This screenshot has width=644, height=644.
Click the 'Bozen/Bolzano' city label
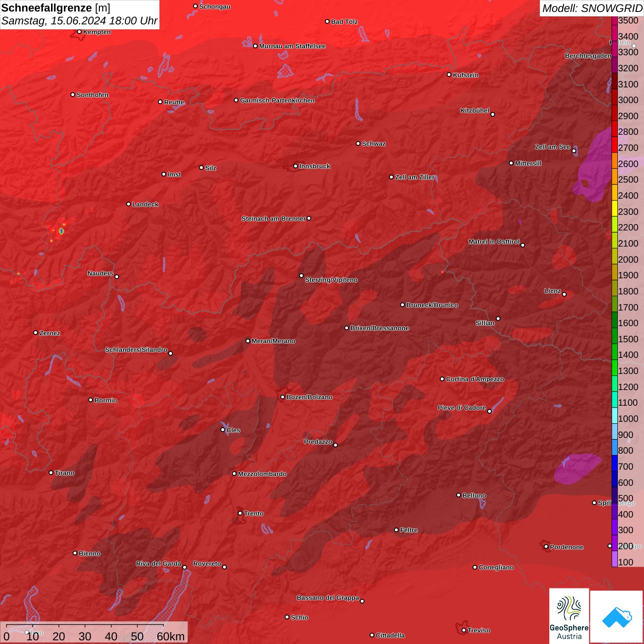coord(310,397)
